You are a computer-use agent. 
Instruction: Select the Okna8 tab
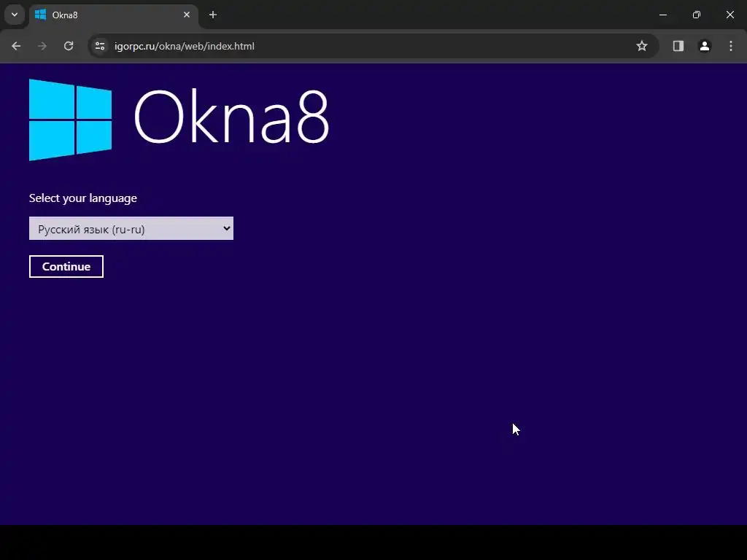point(113,15)
